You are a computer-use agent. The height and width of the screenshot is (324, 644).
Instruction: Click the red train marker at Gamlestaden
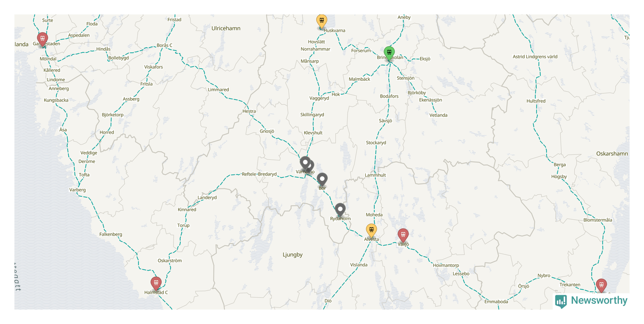tap(42, 39)
